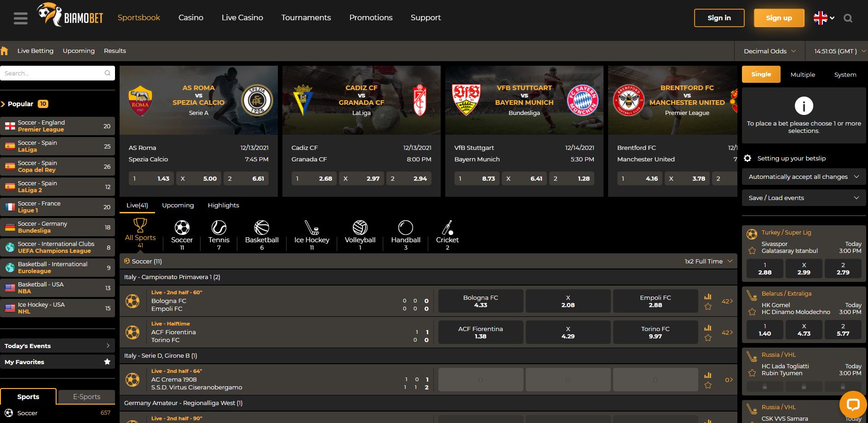Switch to E-Sports sidebar tab
868x423 pixels.
click(x=86, y=397)
